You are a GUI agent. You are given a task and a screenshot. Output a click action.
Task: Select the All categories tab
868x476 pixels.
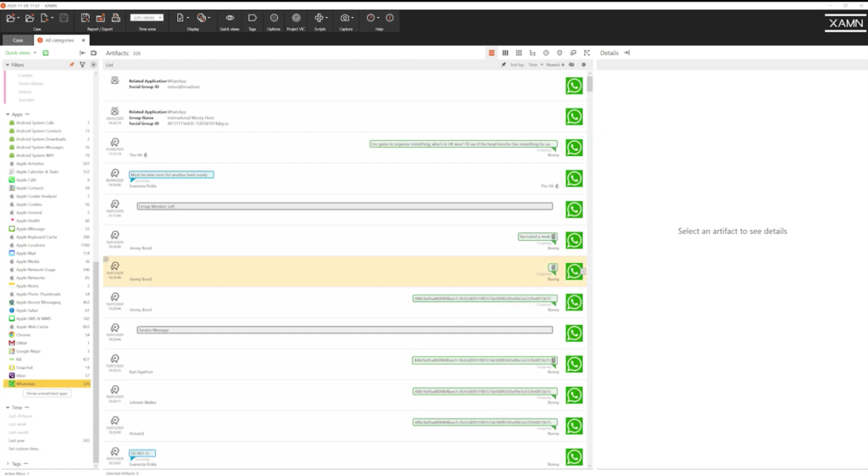tap(58, 41)
